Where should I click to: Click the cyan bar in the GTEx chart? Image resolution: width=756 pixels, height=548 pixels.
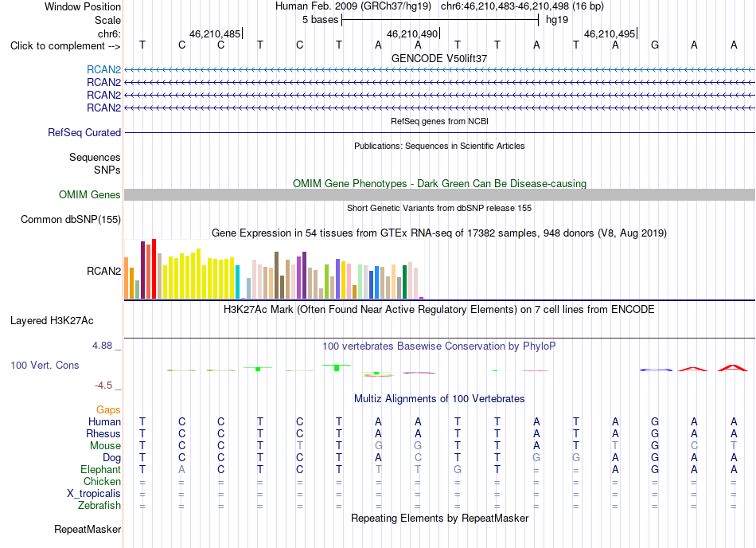tap(238, 282)
